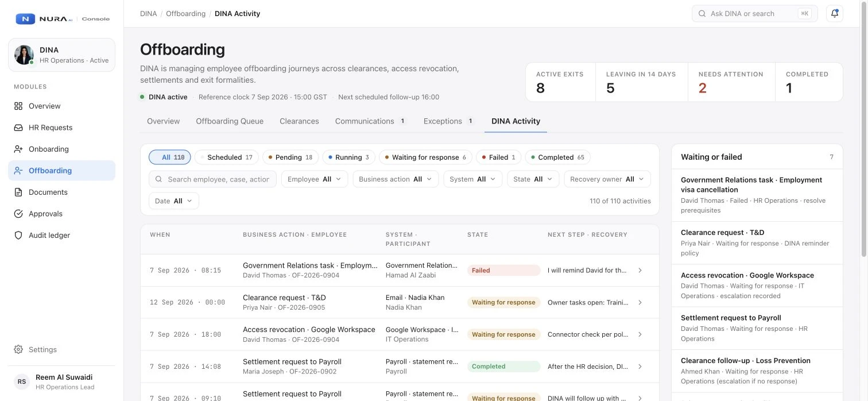This screenshot has height=401, width=868.
Task: Open the State filter dropdown
Action: click(533, 179)
